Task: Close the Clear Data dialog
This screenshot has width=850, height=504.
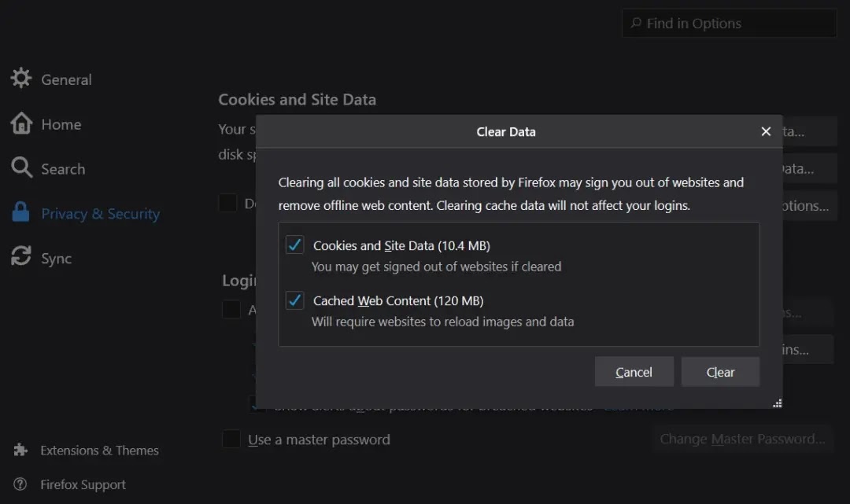Action: point(766,131)
